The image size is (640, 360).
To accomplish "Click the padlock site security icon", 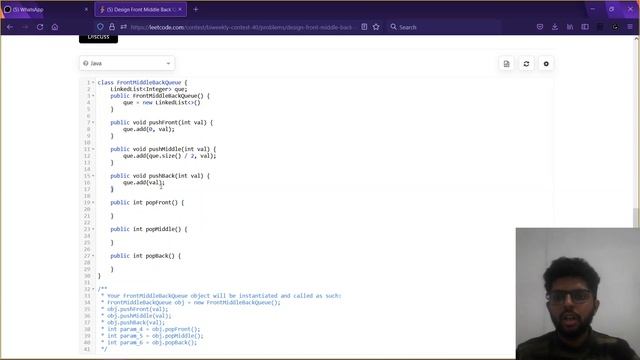I will (x=112, y=27).
